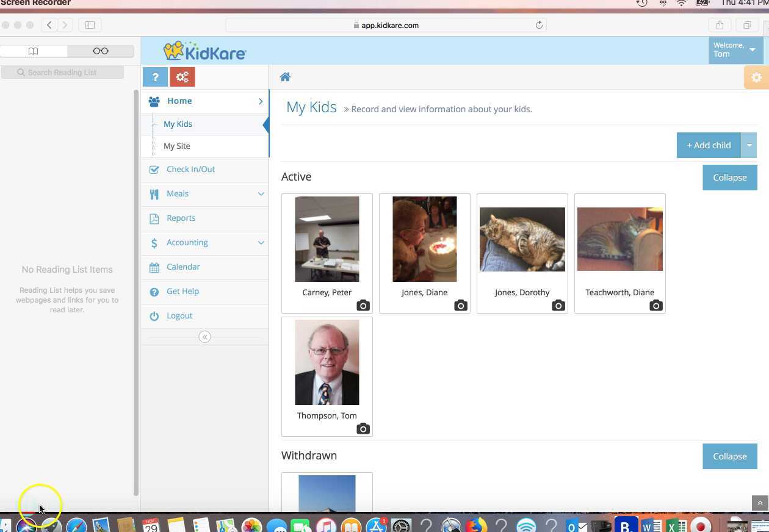Click the + Add child button
Image resolution: width=769 pixels, height=532 pixels.
[x=709, y=145]
